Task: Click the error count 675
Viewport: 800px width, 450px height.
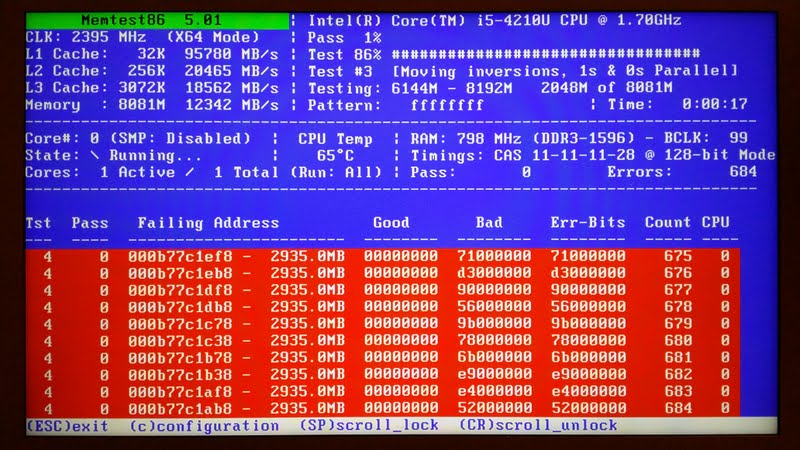Action: (x=678, y=256)
